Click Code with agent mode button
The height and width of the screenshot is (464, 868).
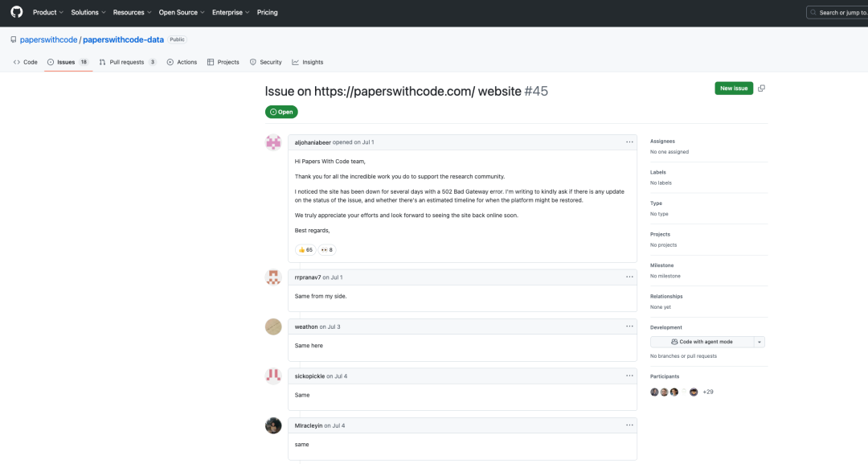click(702, 342)
